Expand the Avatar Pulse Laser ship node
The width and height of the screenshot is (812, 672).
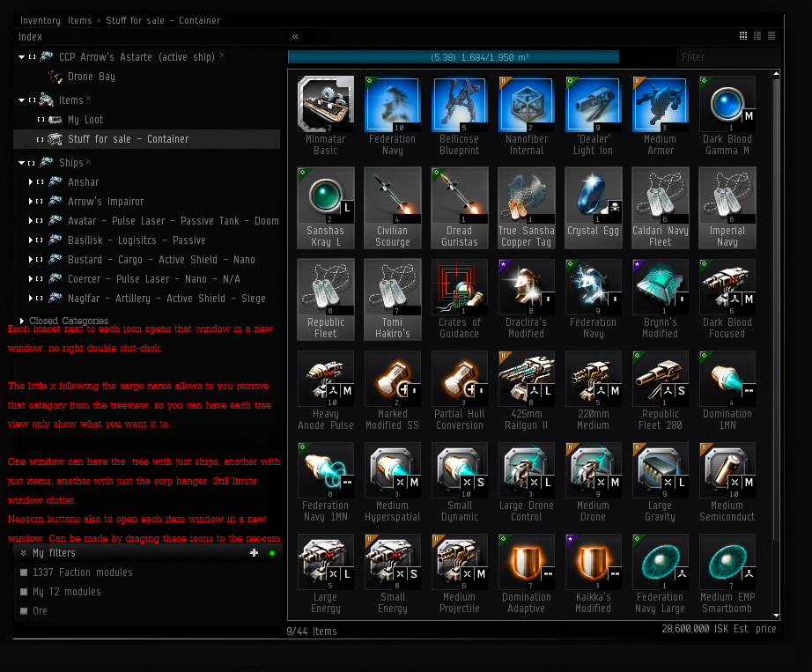(31, 220)
